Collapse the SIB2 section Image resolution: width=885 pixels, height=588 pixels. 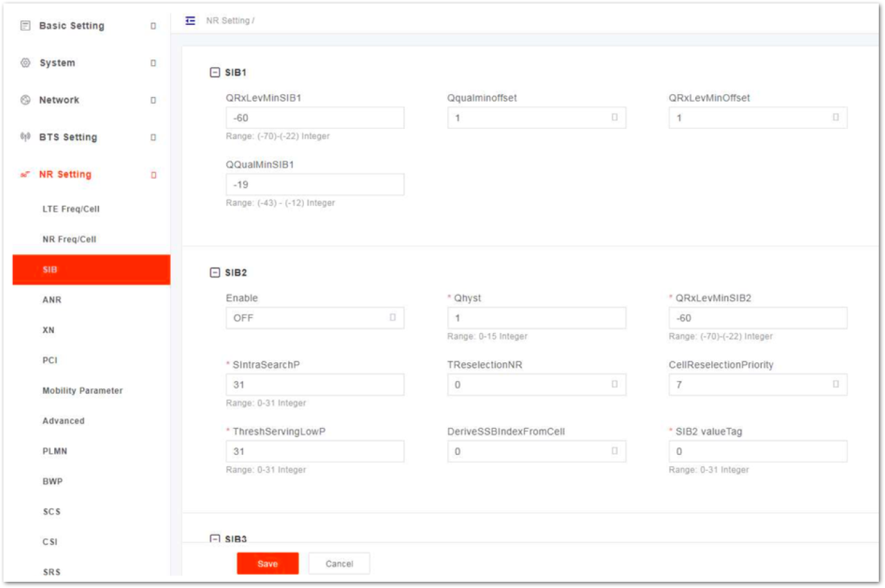click(x=215, y=273)
